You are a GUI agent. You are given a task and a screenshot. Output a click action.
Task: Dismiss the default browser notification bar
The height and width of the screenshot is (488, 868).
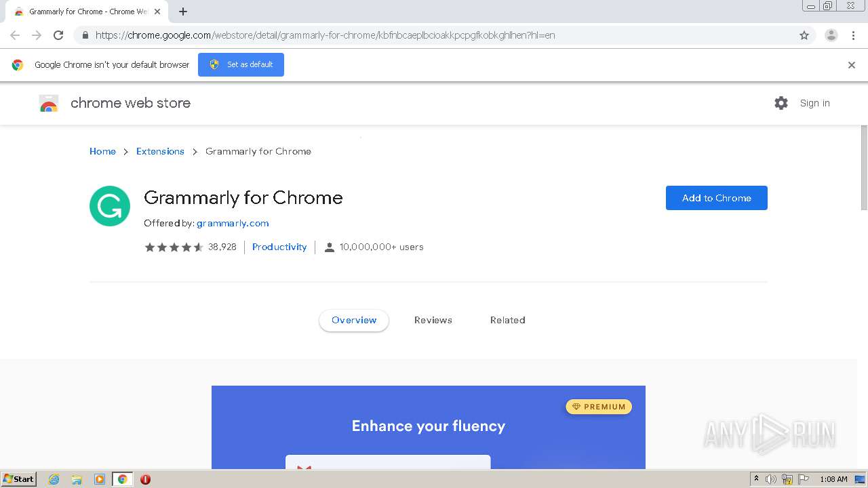pyautogui.click(x=851, y=65)
